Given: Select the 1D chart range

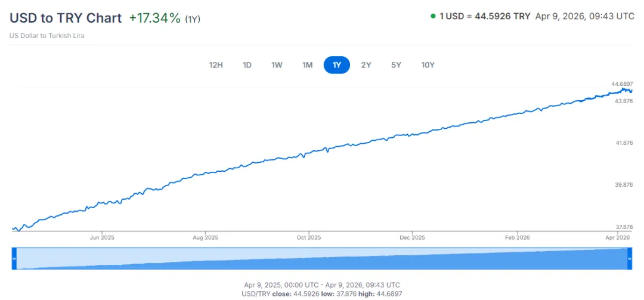Looking at the screenshot, I should (247, 65).
